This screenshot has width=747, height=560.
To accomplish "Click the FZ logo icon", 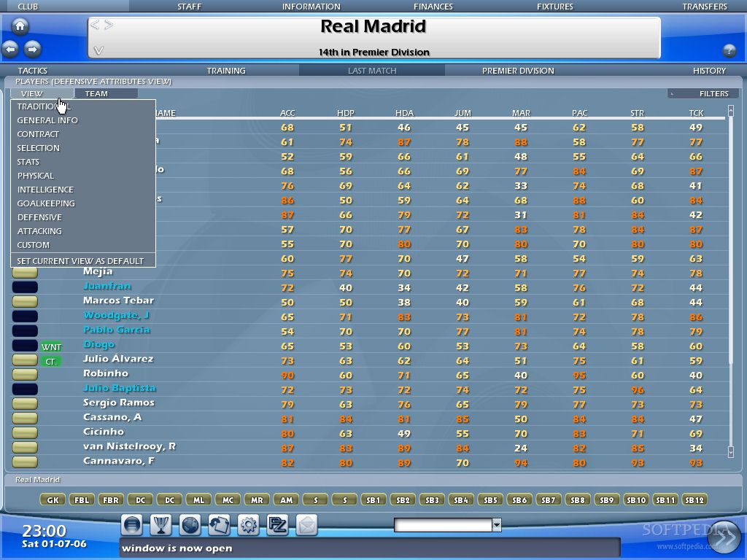I will click(277, 525).
